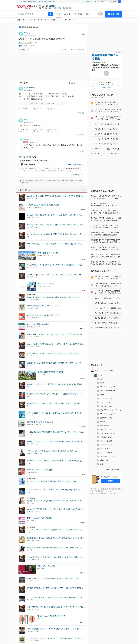Close the 横浜市営墓地 sidebar ad with the X icon
This screenshot has width=138, height=644.
[121, 52]
